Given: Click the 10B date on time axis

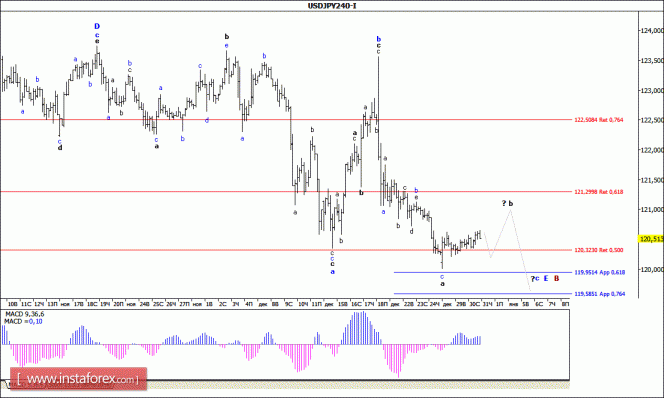Looking at the screenshot, I should pos(13,304).
